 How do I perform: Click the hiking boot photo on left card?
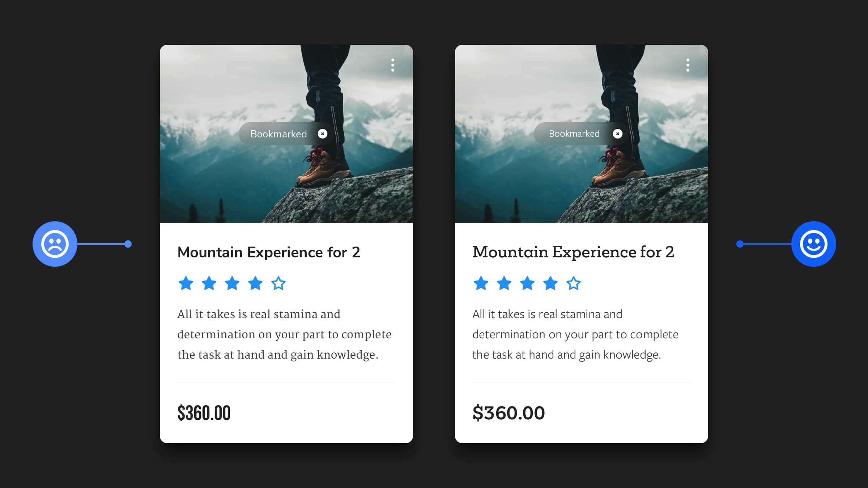[x=286, y=134]
